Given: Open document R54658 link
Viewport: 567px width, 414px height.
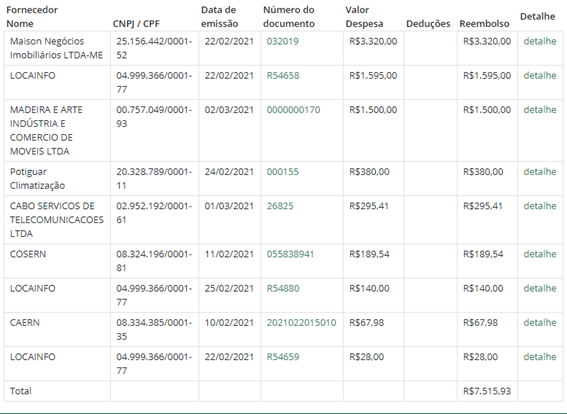Looking at the screenshot, I should 283,76.
